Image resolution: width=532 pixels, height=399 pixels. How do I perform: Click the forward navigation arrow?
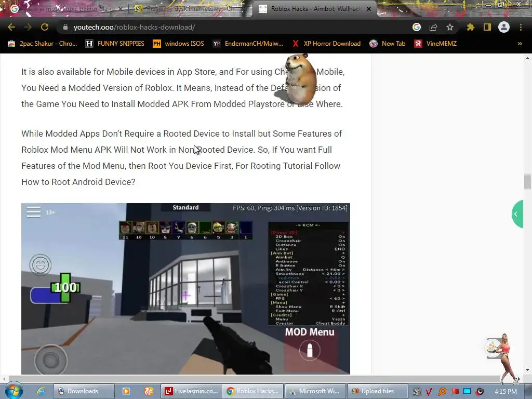28,27
